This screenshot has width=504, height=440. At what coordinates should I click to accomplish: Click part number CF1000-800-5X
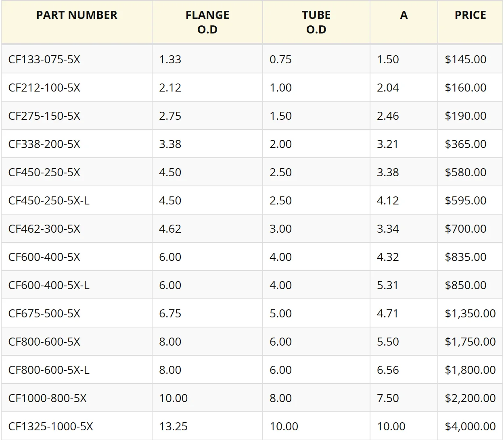[48, 398]
